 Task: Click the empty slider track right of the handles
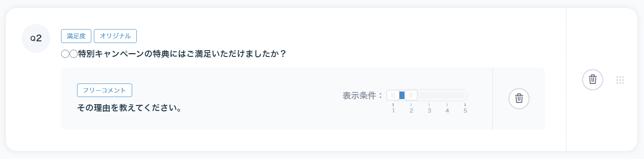click(x=442, y=95)
